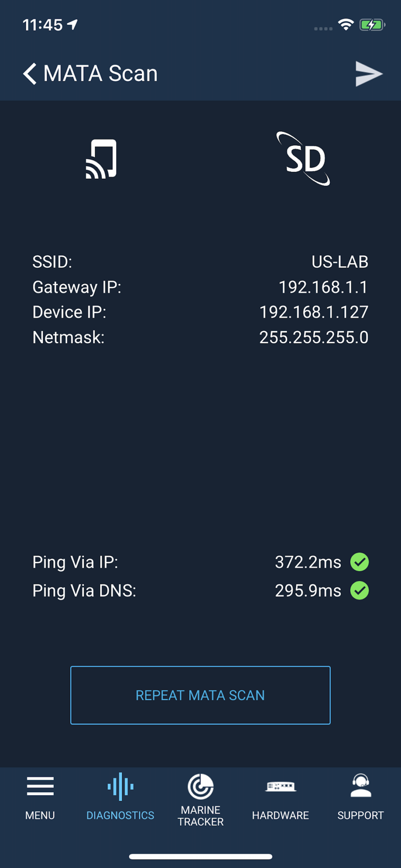Tap the 372.2ms ping result
Screen dimensions: 401x868
(308, 562)
